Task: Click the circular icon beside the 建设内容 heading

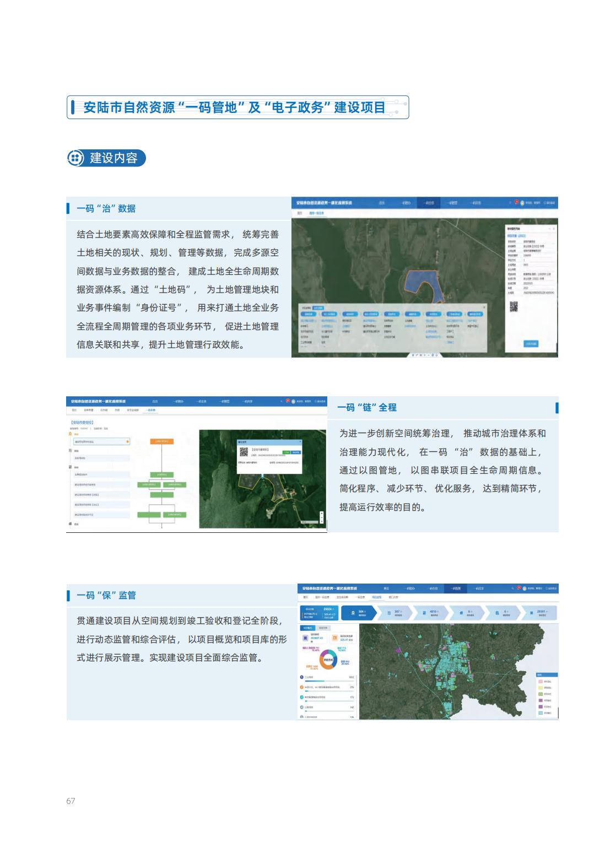Action: pos(75,158)
